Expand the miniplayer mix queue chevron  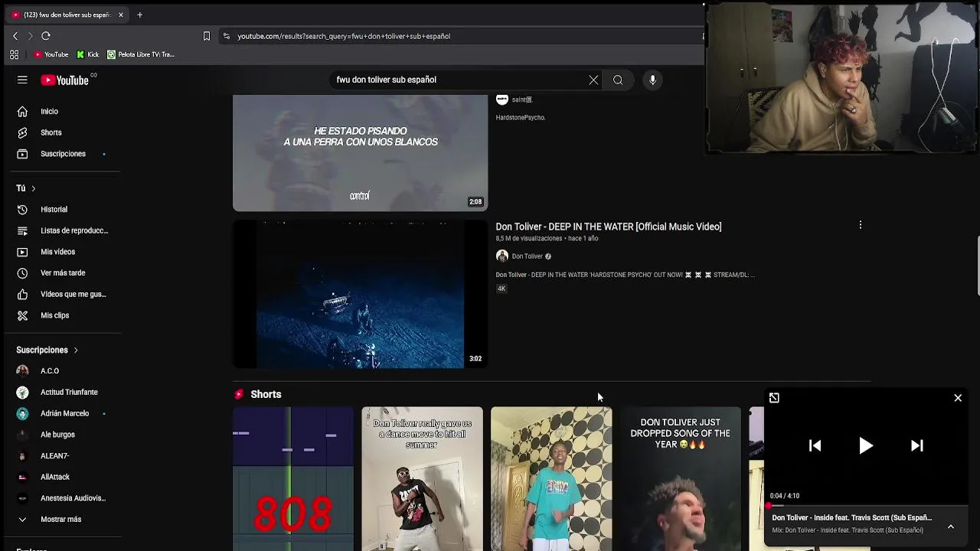point(951,527)
